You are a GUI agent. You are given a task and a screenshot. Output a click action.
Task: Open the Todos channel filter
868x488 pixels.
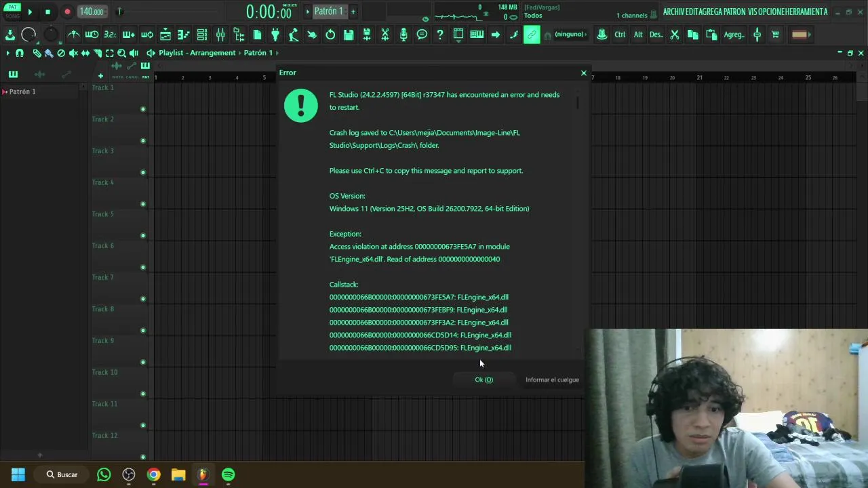(533, 16)
